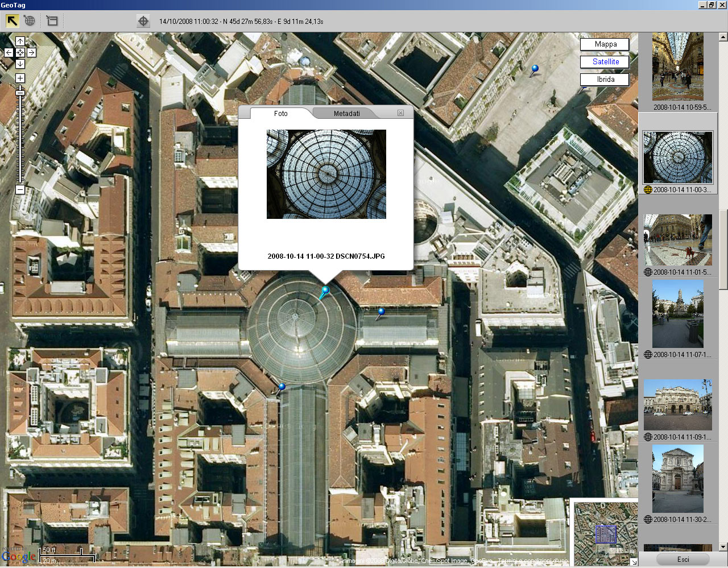The image size is (728, 568).
Task: Click filename 2008-10-14 11-00-32 DSCN0754.JPG
Action: (326, 256)
